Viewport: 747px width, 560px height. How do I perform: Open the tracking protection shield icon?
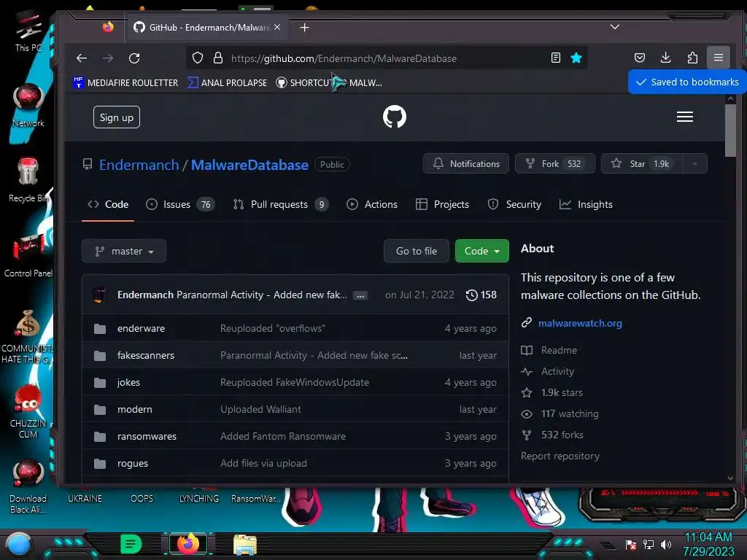click(x=197, y=58)
